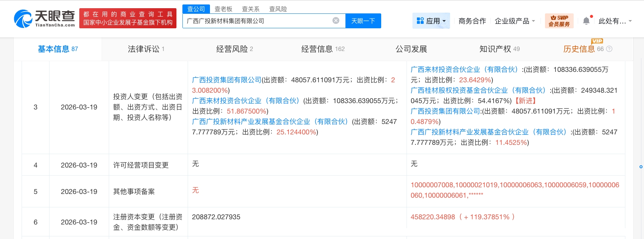The image size is (644, 239).
Task: Switch to the 查关系 search tab
Action: 251,9
